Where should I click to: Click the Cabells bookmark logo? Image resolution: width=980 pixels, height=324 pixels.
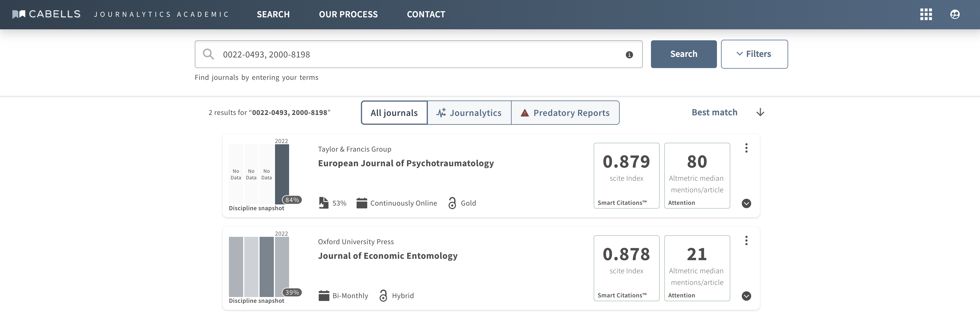19,14
